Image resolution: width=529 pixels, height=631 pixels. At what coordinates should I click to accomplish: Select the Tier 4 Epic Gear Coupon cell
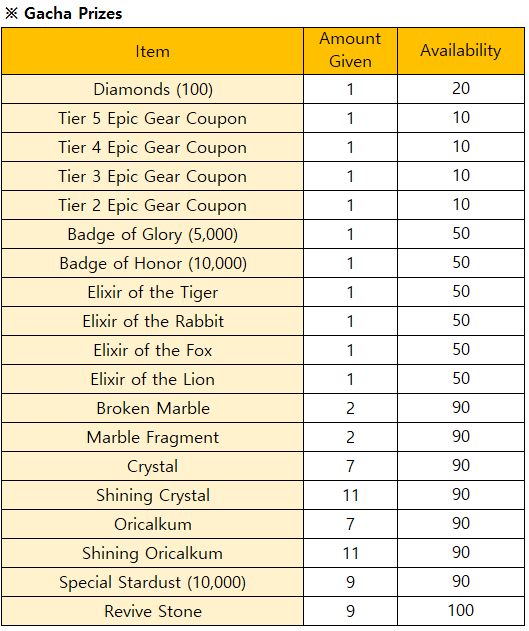152,147
